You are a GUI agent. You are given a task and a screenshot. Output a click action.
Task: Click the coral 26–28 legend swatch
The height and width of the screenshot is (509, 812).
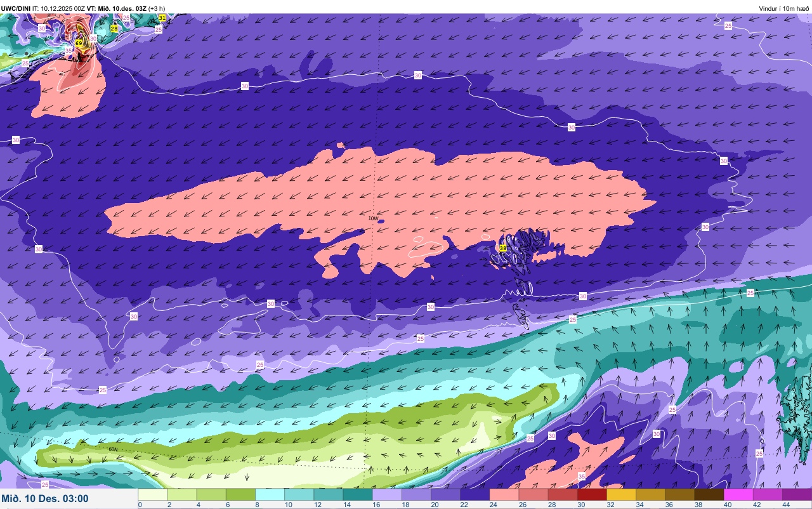533,494
